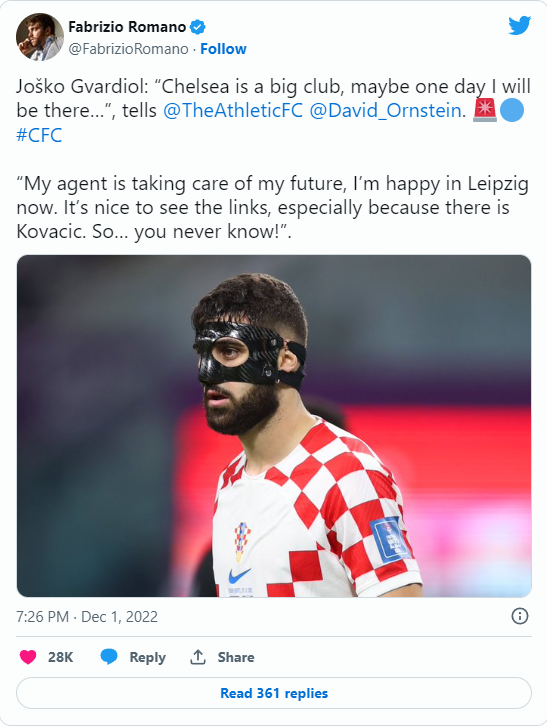
Task: Click the Fabrizio Romano display name
Action: click(x=127, y=27)
